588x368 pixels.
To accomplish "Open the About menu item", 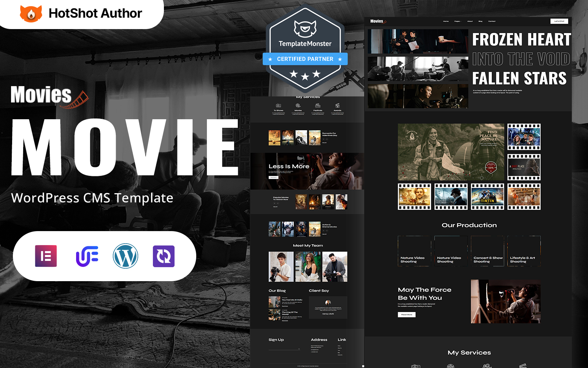I will point(470,21).
